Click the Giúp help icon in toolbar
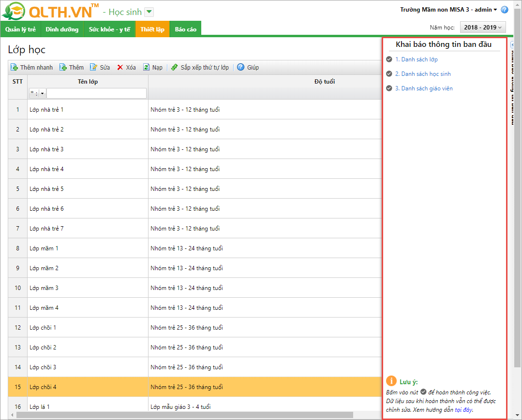 coord(241,67)
